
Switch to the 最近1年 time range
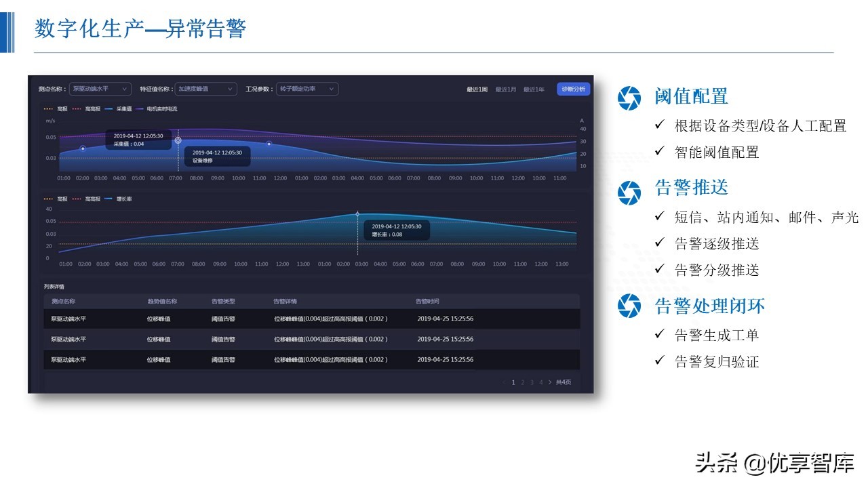tap(534, 89)
